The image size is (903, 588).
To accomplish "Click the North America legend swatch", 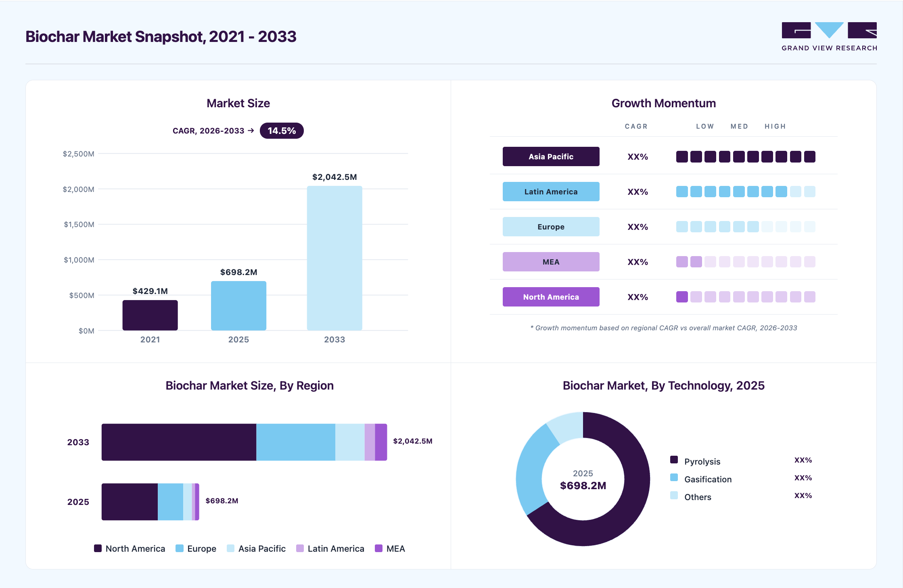I will (x=98, y=548).
